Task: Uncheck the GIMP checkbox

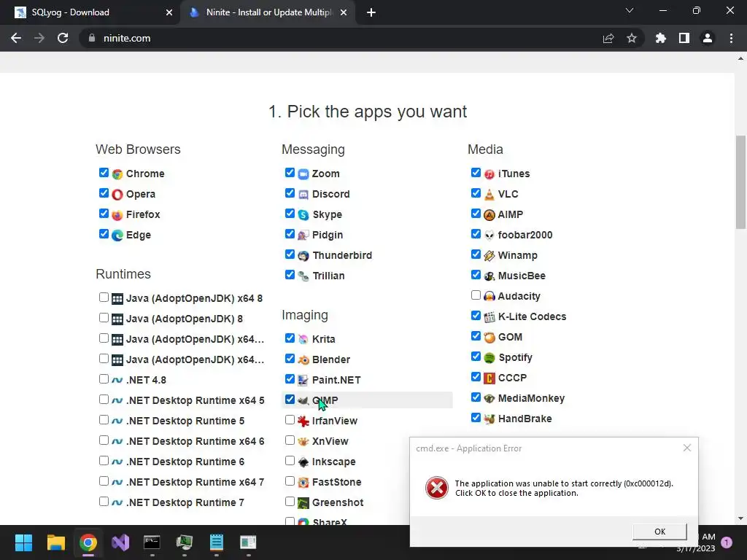Action: [x=290, y=399]
